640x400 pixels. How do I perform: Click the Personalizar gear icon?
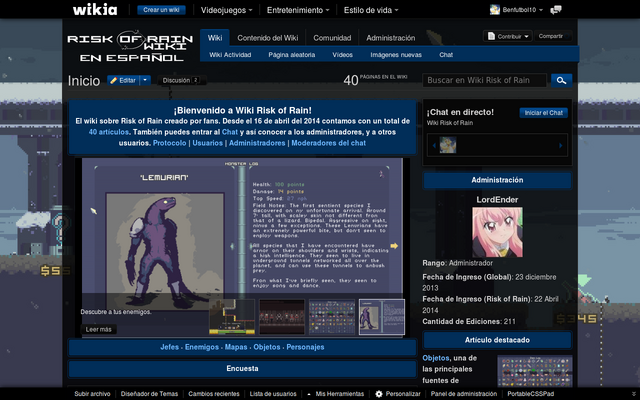point(379,394)
